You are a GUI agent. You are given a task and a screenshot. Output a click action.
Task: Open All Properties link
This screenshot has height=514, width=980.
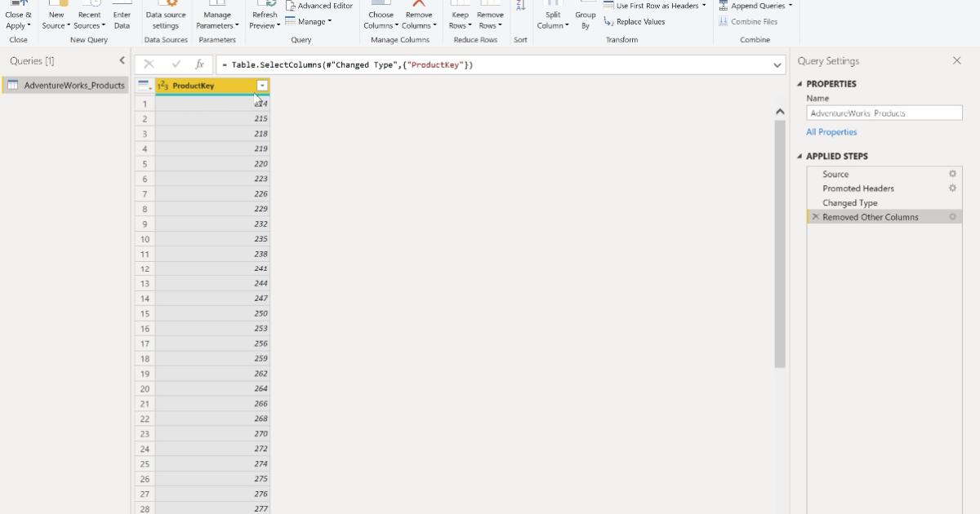point(831,131)
